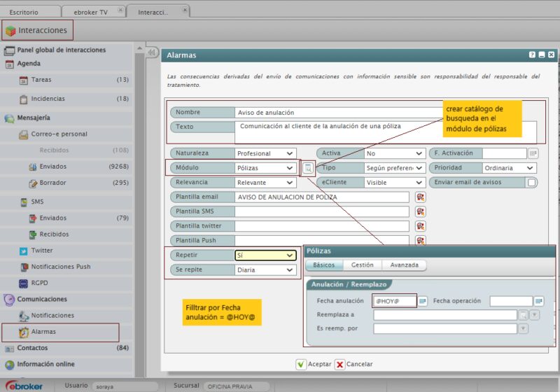Open the Activa dropdown showing No
The image size is (560, 392).
click(x=395, y=153)
